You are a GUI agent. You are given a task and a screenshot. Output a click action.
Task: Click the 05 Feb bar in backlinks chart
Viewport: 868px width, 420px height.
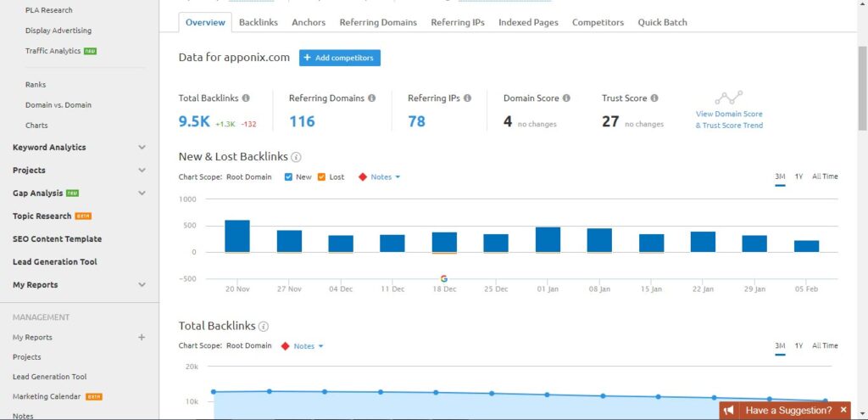[807, 247]
